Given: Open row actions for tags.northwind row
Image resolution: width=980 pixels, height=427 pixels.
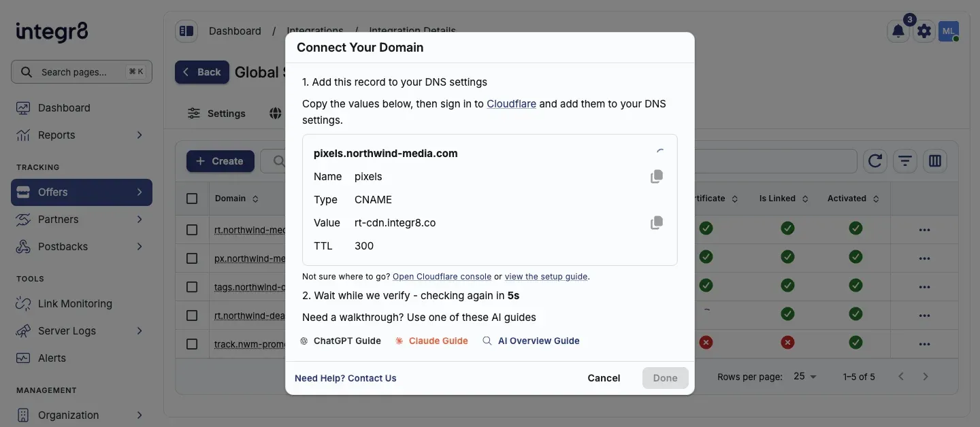Looking at the screenshot, I should pyautogui.click(x=924, y=287).
